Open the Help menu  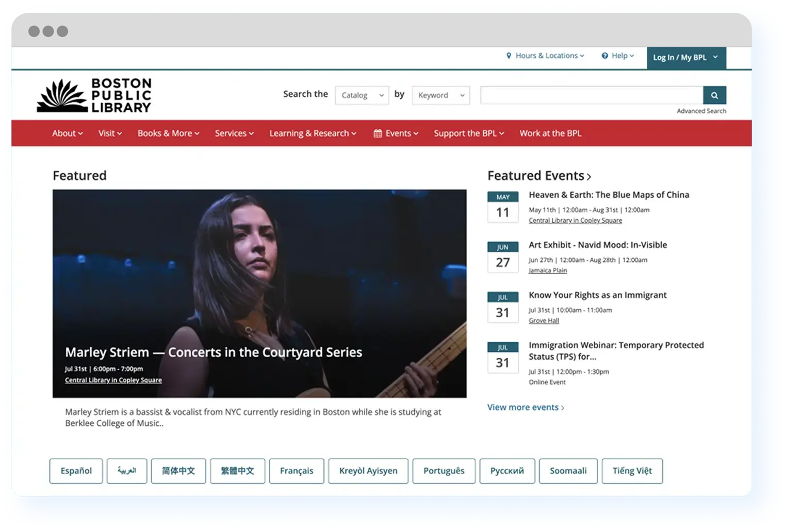(618, 56)
